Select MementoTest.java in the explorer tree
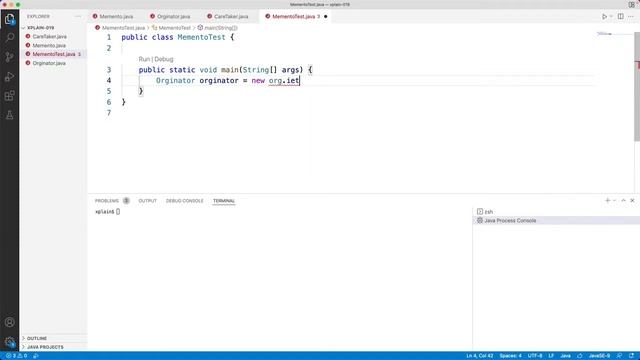Image resolution: width=640 pixels, height=360 pixels. coord(54,54)
